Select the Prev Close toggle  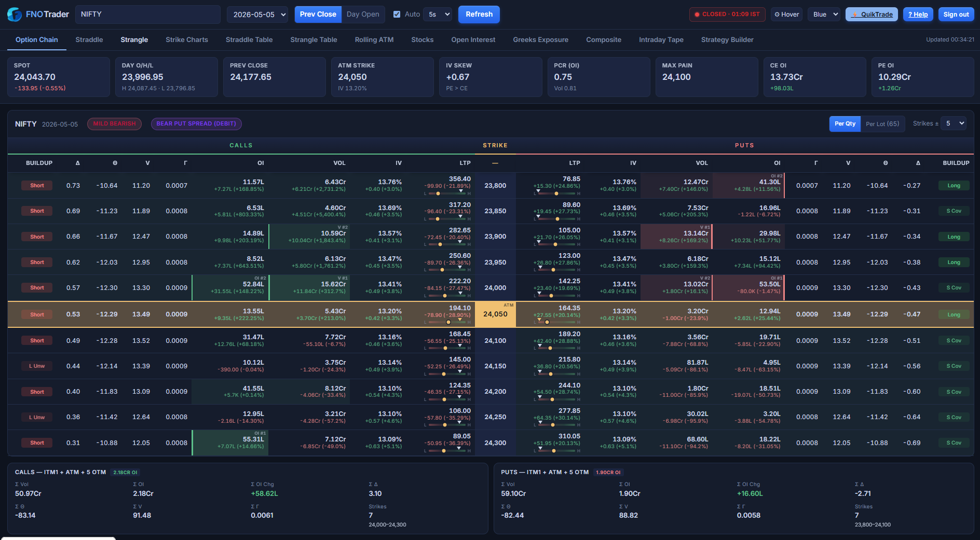pos(318,15)
